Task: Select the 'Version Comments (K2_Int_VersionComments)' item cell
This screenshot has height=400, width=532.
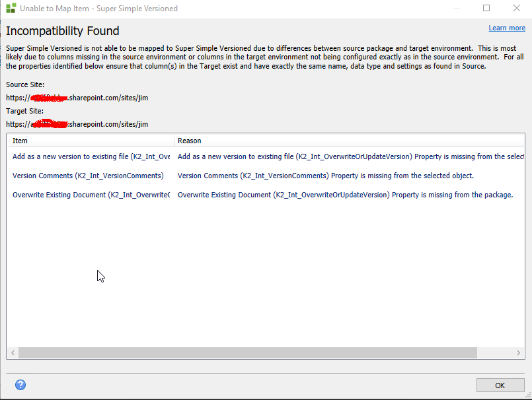Action: coord(88,176)
